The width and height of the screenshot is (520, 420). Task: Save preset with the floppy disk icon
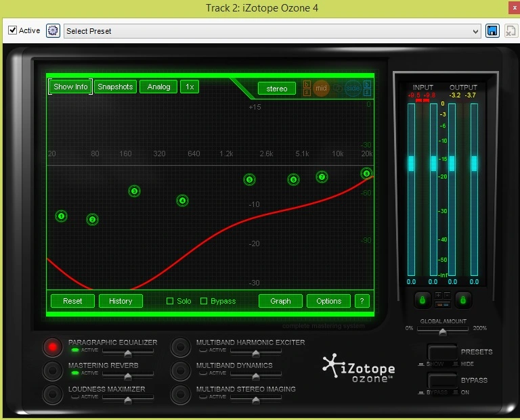click(x=492, y=31)
